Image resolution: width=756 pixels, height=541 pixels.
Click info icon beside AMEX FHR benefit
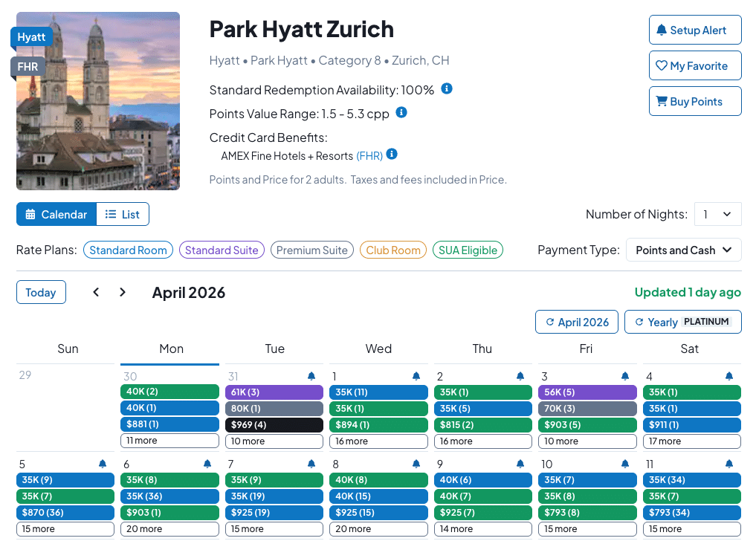(x=392, y=155)
